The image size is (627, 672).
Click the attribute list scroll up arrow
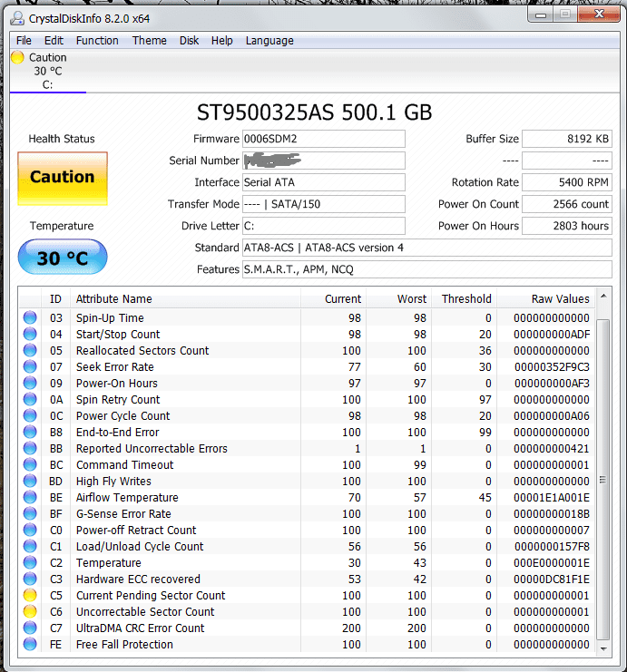[x=603, y=297]
